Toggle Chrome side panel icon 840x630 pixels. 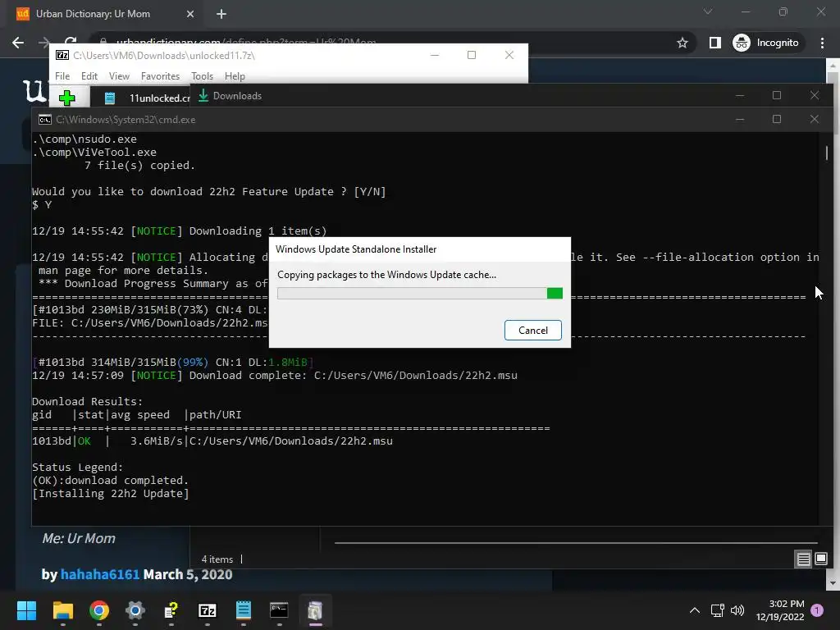[715, 43]
